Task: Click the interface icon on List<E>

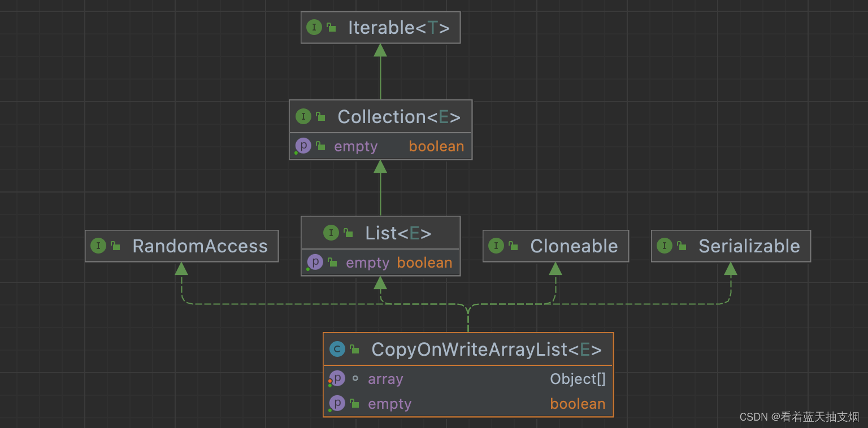Action: click(x=331, y=233)
